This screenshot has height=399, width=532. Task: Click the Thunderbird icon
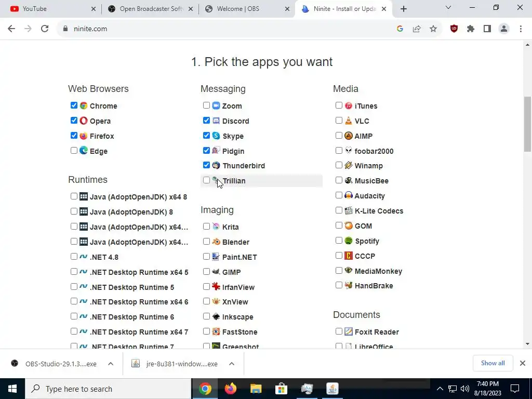(216, 166)
